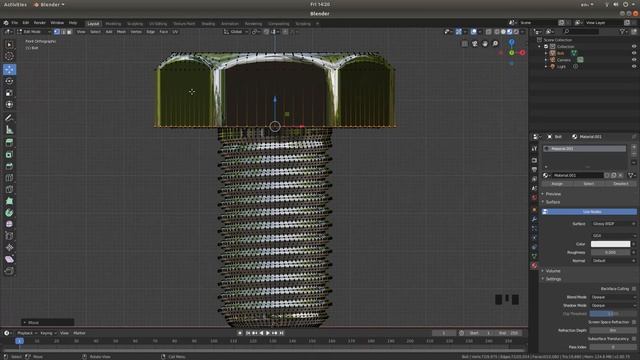Open the material Color swatch

(x=610, y=244)
